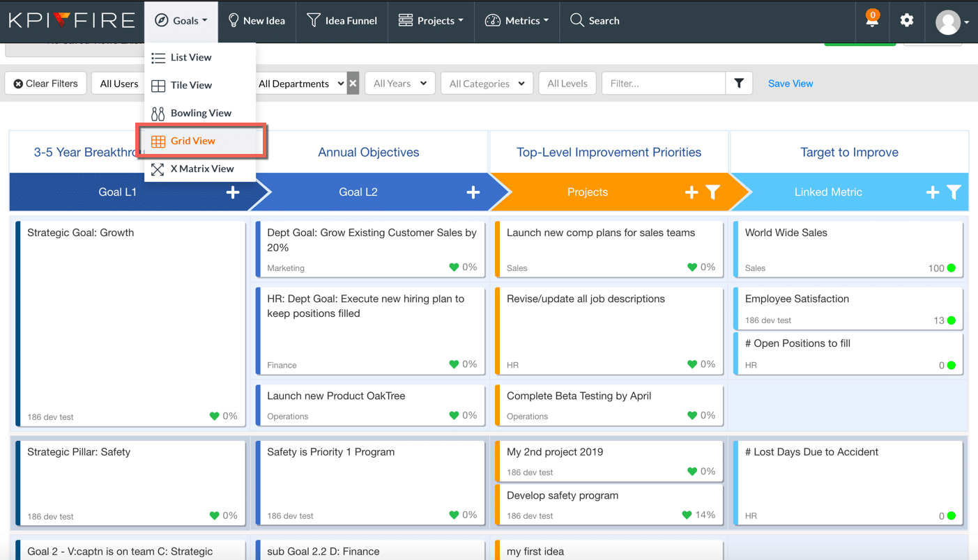Click heart icon on Safety is Priority 1 Program

pyautogui.click(x=454, y=515)
